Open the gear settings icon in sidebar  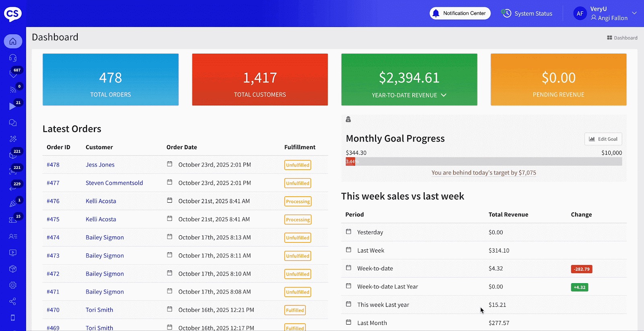(13, 285)
